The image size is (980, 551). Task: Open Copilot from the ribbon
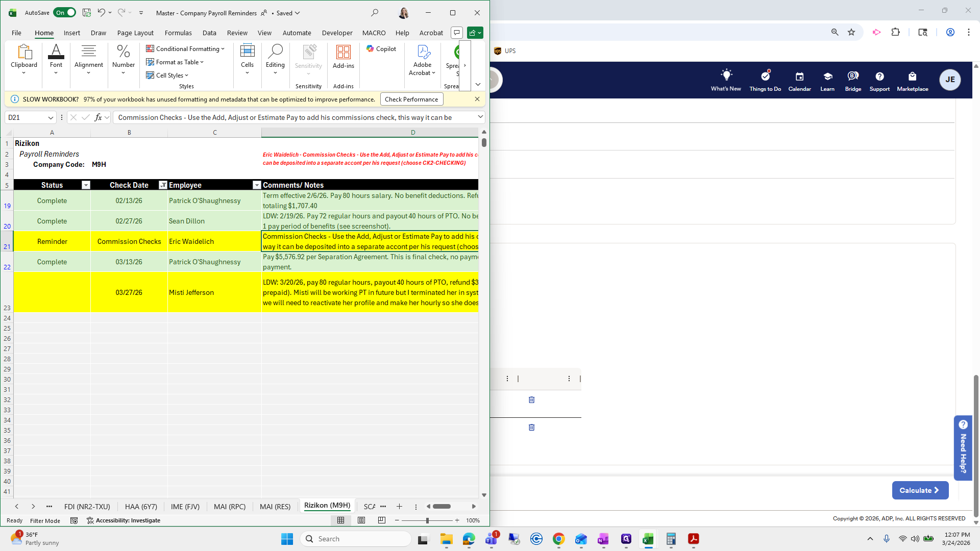381,48
